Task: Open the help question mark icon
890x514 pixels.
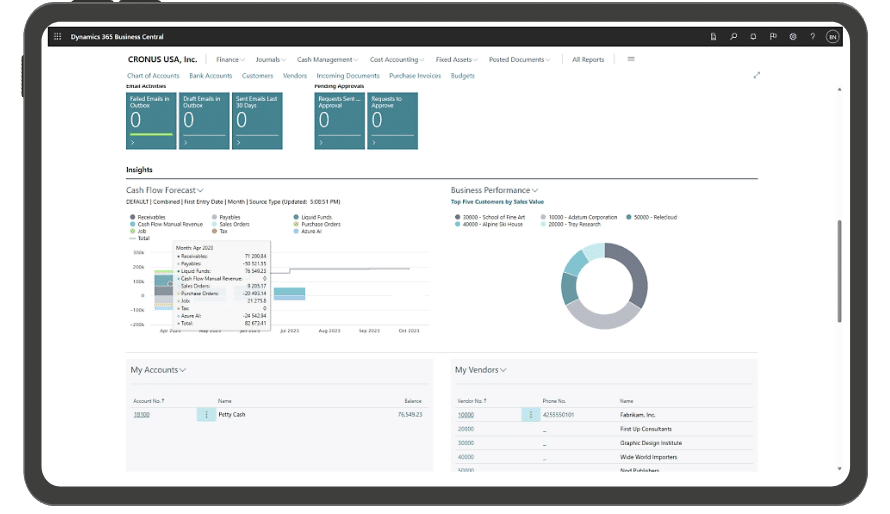Action: click(813, 37)
